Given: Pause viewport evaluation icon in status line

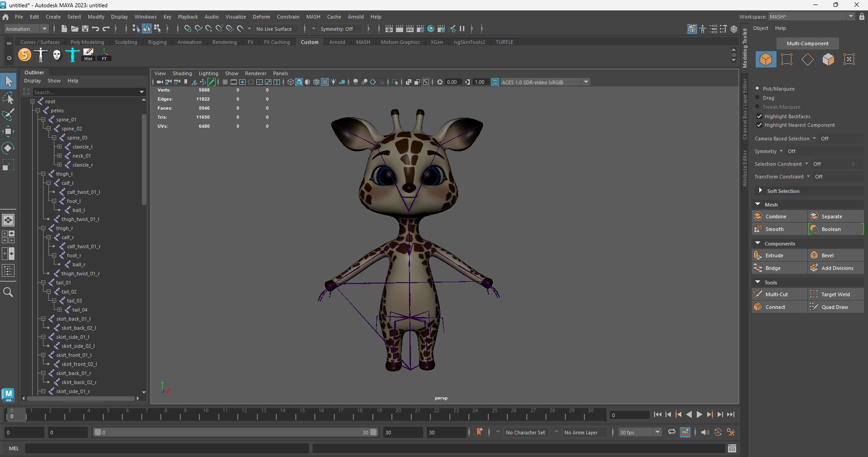Looking at the screenshot, I should tap(462, 29).
